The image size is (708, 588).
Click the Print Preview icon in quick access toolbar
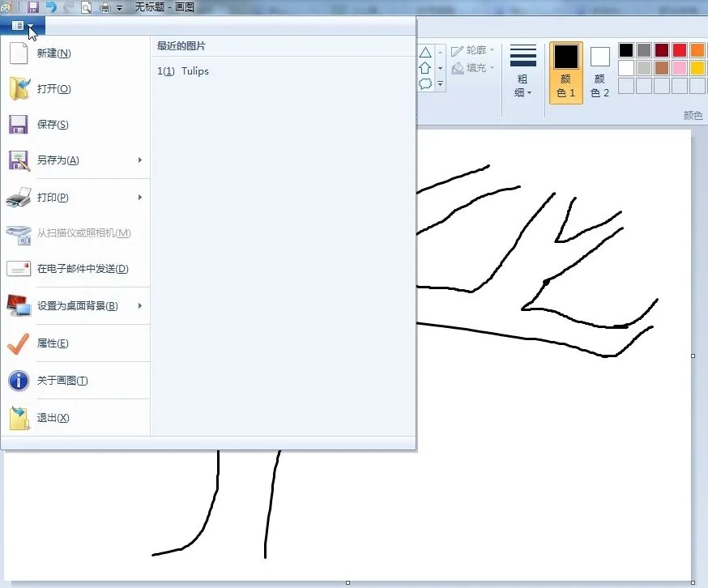86,7
